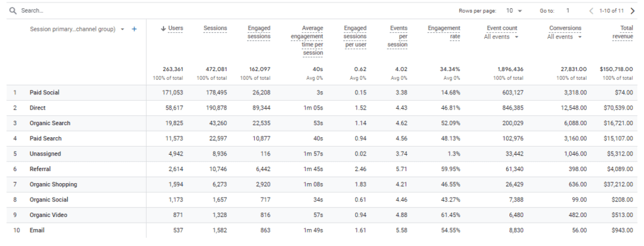Select the Organic Social row label

pos(49,199)
